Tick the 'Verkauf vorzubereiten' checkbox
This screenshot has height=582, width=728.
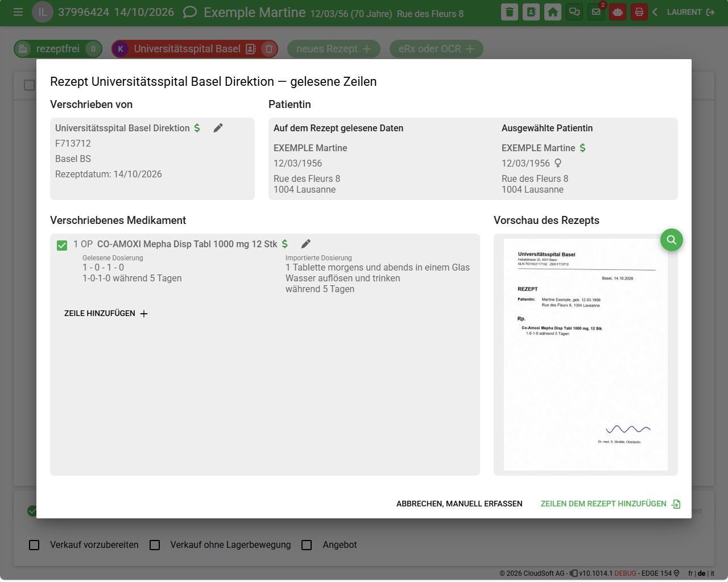tap(34, 545)
